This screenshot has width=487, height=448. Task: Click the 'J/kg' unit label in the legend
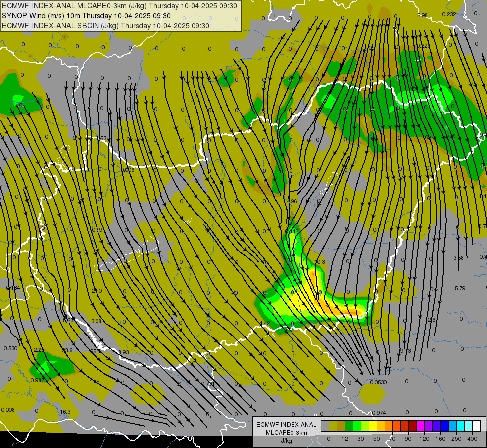[x=286, y=441]
